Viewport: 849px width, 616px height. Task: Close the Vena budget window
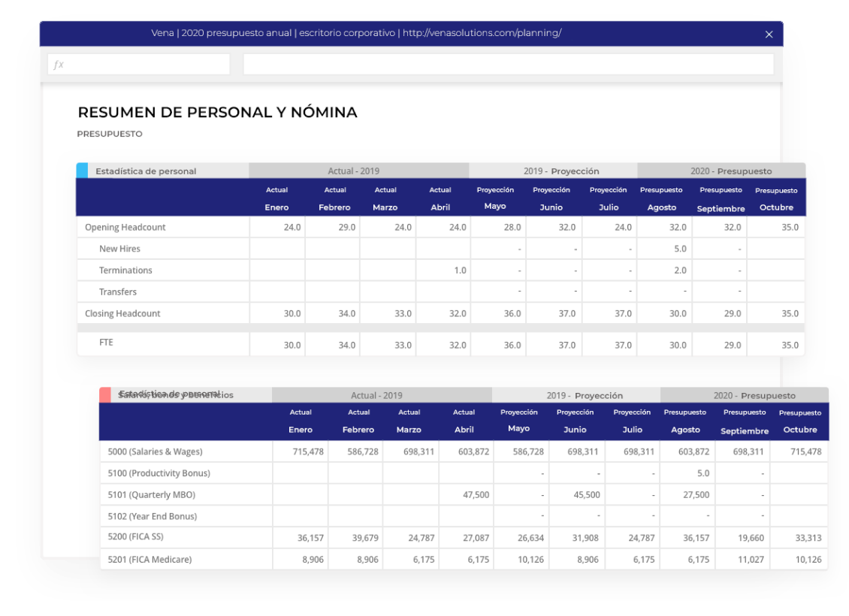point(769,35)
